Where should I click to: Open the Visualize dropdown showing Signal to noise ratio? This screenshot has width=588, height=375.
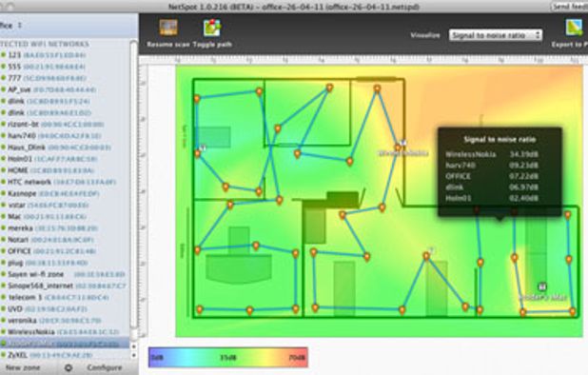pos(496,35)
